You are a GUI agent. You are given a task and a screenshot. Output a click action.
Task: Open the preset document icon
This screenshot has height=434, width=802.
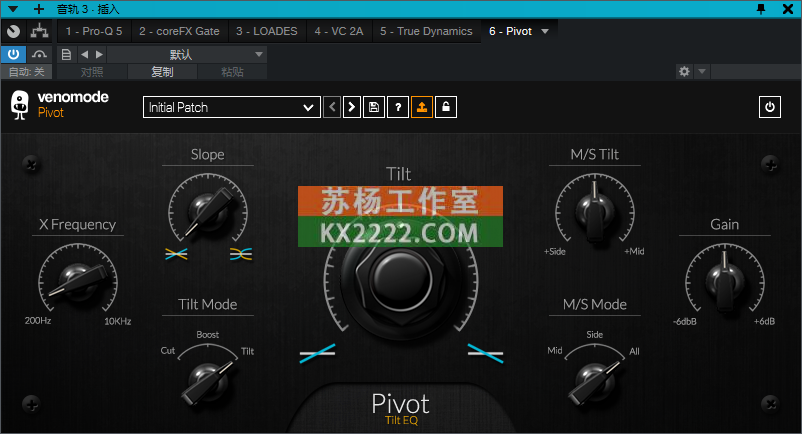coord(66,54)
